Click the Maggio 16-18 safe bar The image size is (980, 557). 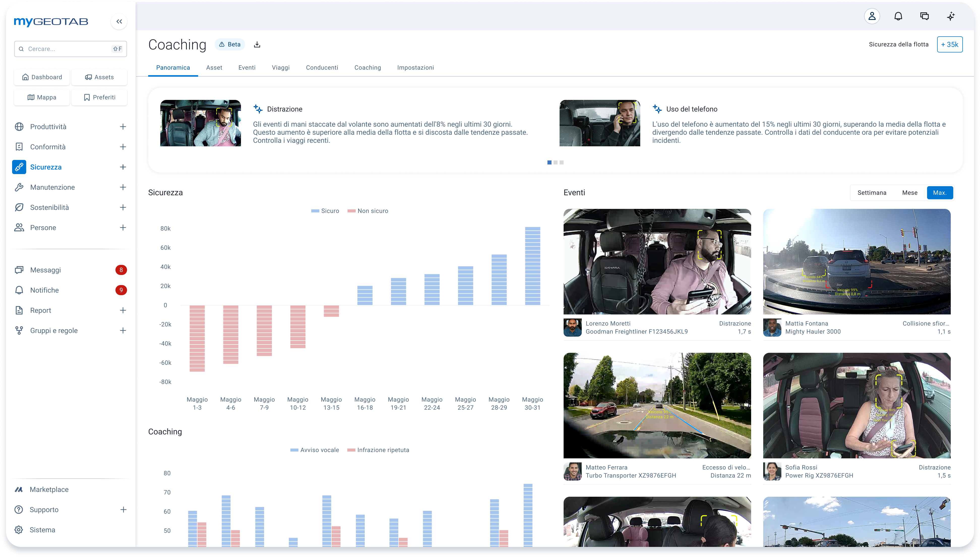pyautogui.click(x=365, y=295)
